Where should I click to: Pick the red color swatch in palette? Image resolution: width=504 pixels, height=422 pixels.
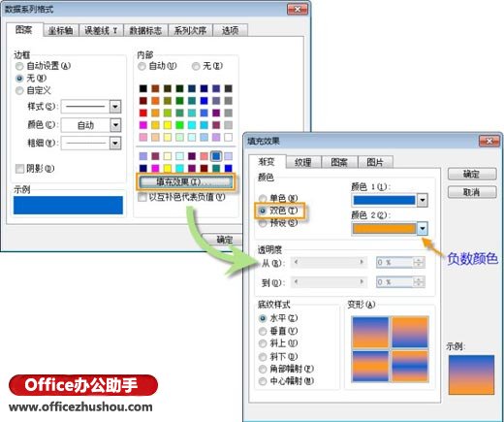[x=143, y=113]
